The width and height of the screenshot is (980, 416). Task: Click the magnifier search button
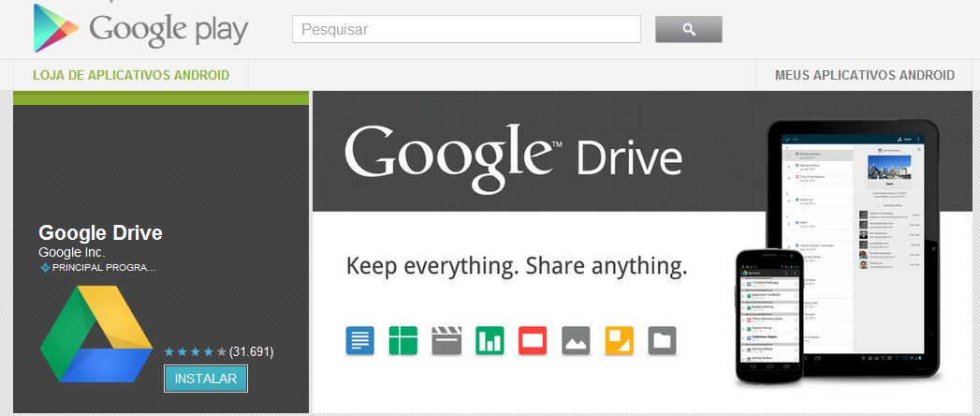click(689, 29)
